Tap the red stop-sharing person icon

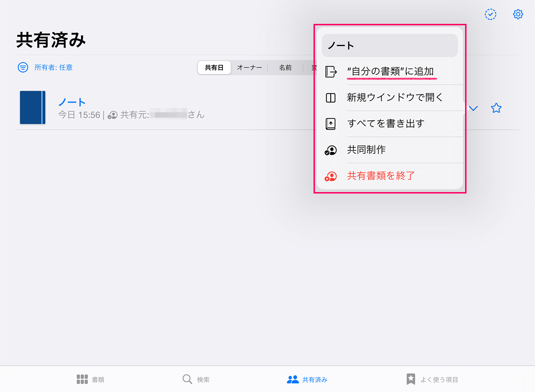coord(331,176)
